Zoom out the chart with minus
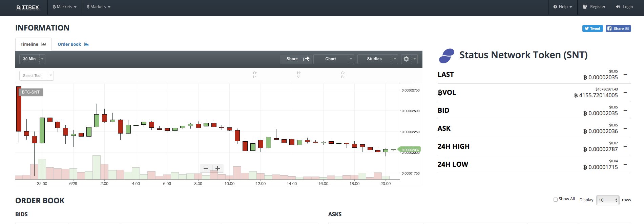 pos(206,168)
